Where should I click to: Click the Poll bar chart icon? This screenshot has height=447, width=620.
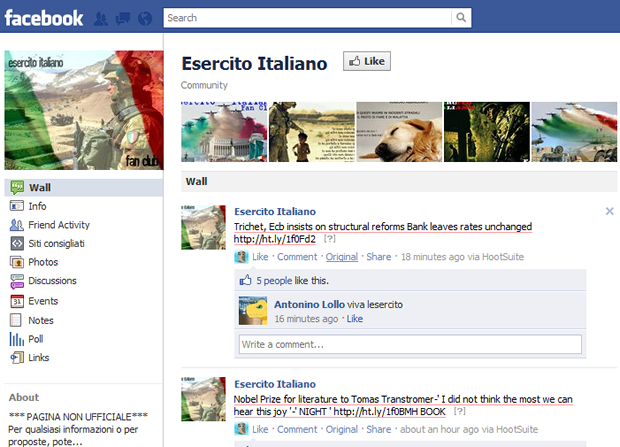pyautogui.click(x=17, y=339)
